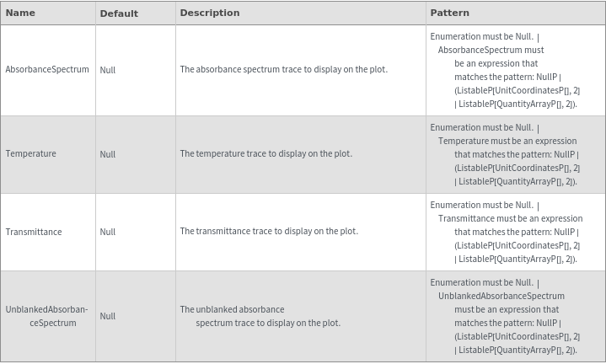The height and width of the screenshot is (364, 606).
Task: Click the Null default for AbsorbanceSpectrum
Action: pos(108,70)
